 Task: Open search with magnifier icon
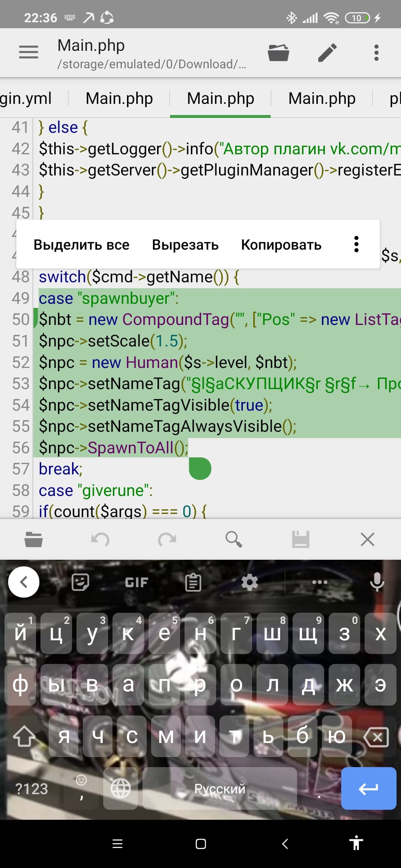234,539
